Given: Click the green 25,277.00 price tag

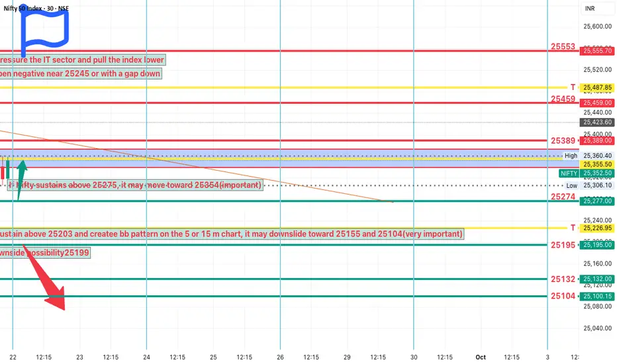Looking at the screenshot, I should coord(597,201).
